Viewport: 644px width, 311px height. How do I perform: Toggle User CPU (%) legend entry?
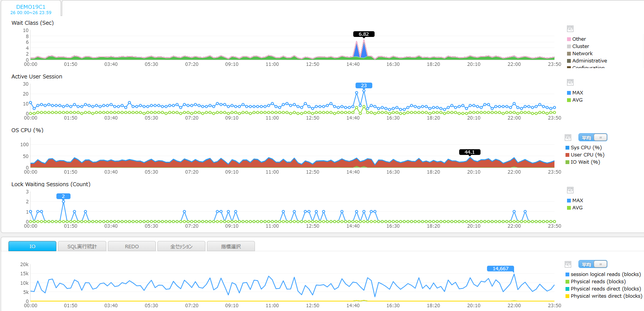pos(587,155)
